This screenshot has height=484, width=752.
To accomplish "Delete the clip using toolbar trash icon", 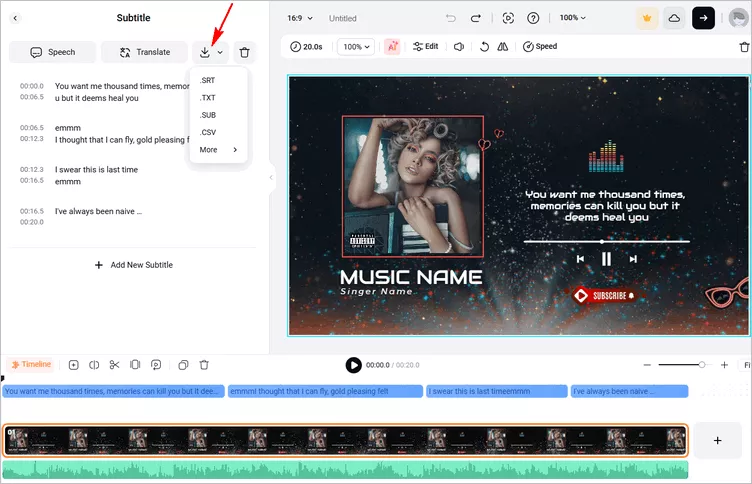I will (x=744, y=47).
